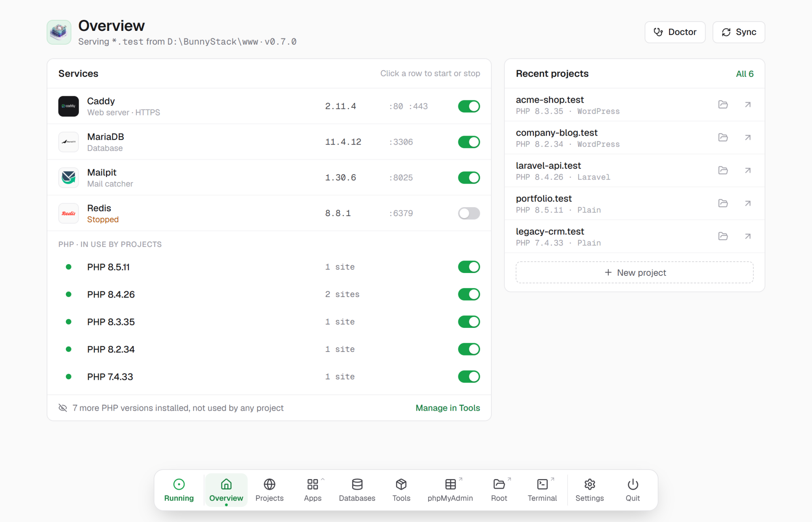Select the legacy-crm.test project name

point(550,232)
